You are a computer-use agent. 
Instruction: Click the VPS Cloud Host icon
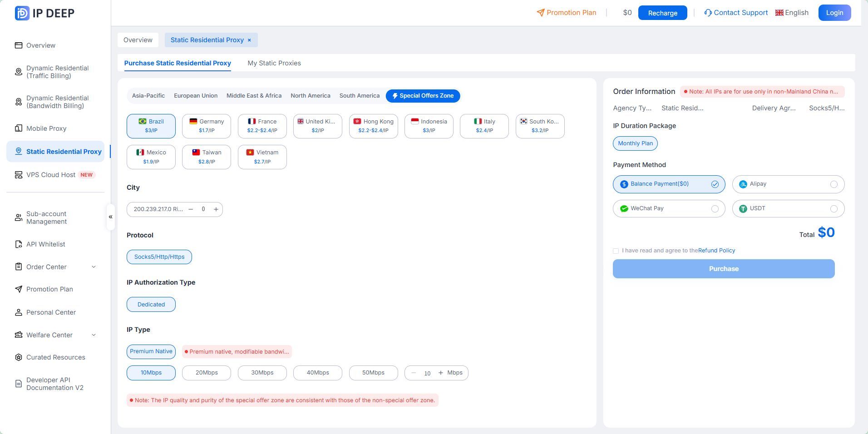(x=19, y=175)
